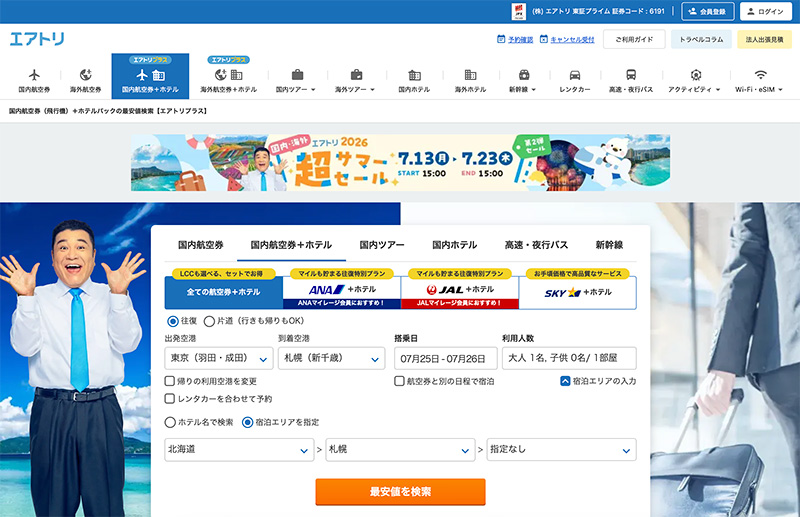Click the 超サマーセール banner
Viewport: 800px width, 517px height.
tap(401, 163)
